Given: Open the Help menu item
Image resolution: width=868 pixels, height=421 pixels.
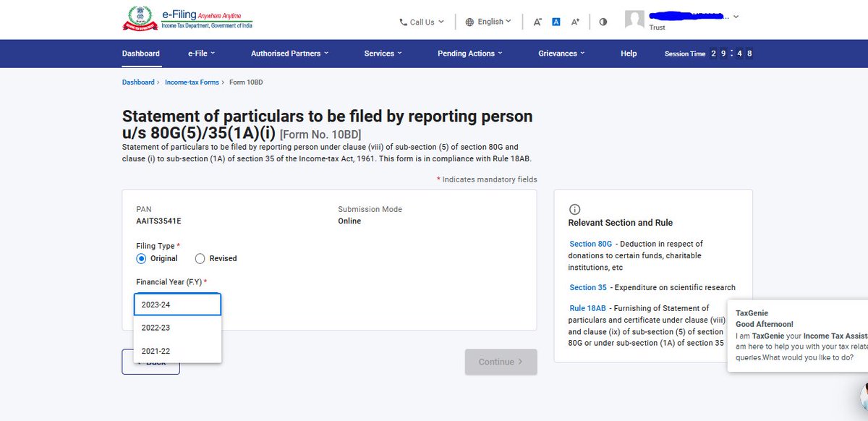Looking at the screenshot, I should point(629,54).
